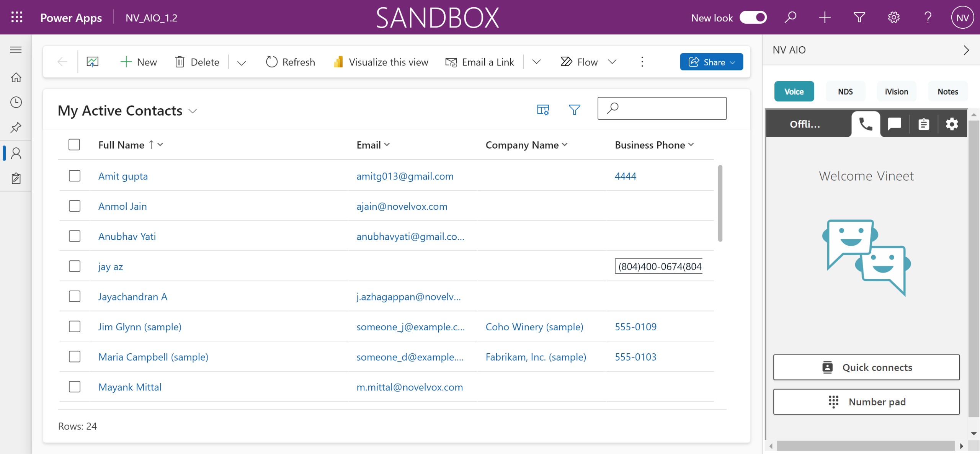The height and width of the screenshot is (454, 980).
Task: Open the app launcher waffle icon
Action: tap(17, 18)
